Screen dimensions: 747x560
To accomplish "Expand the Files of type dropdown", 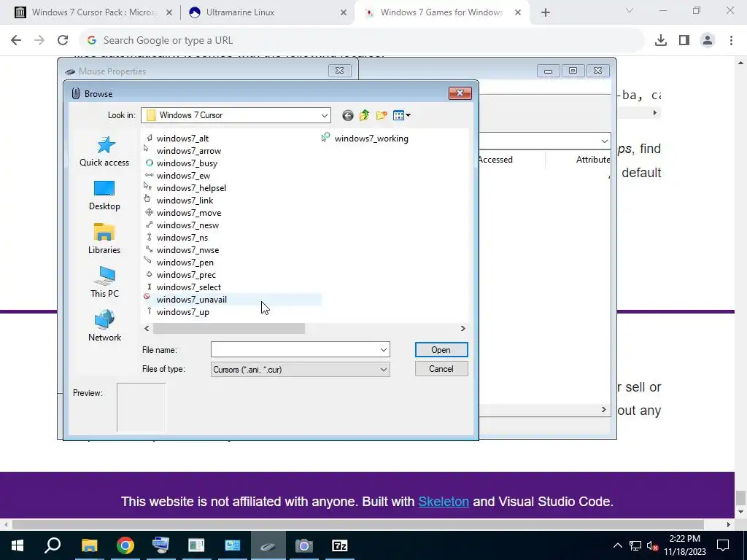I will pos(384,370).
